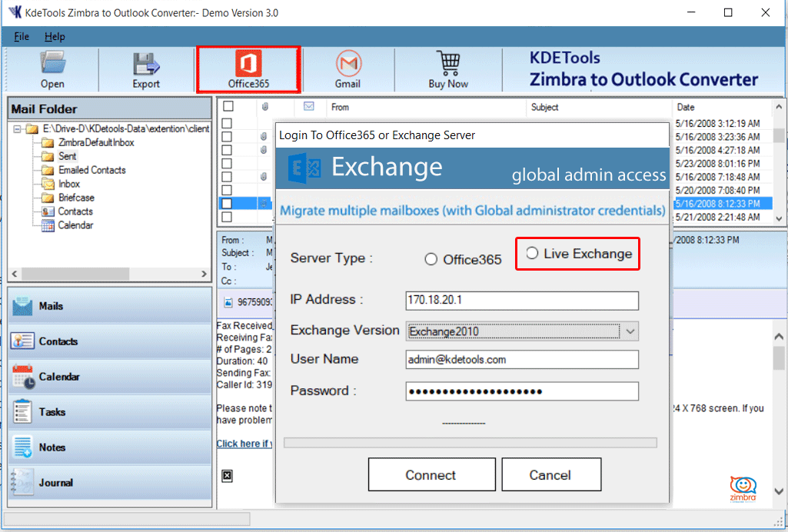The width and height of the screenshot is (788, 532).
Task: Open the File menu
Action: 20,36
